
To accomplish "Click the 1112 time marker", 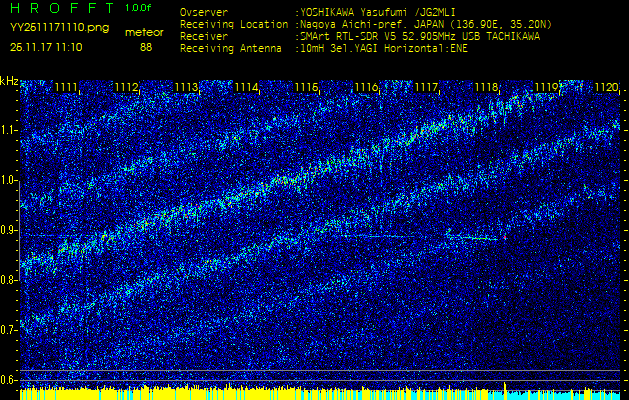I will pos(126,87).
